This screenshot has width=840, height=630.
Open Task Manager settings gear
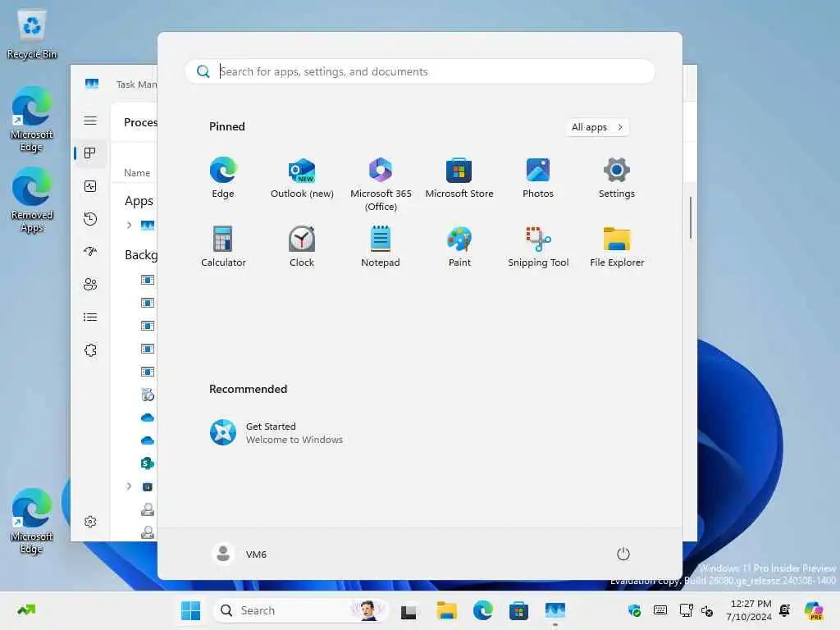pos(90,522)
